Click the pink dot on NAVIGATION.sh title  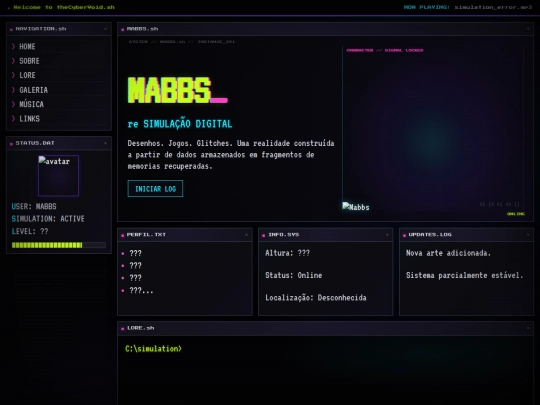coord(11,30)
